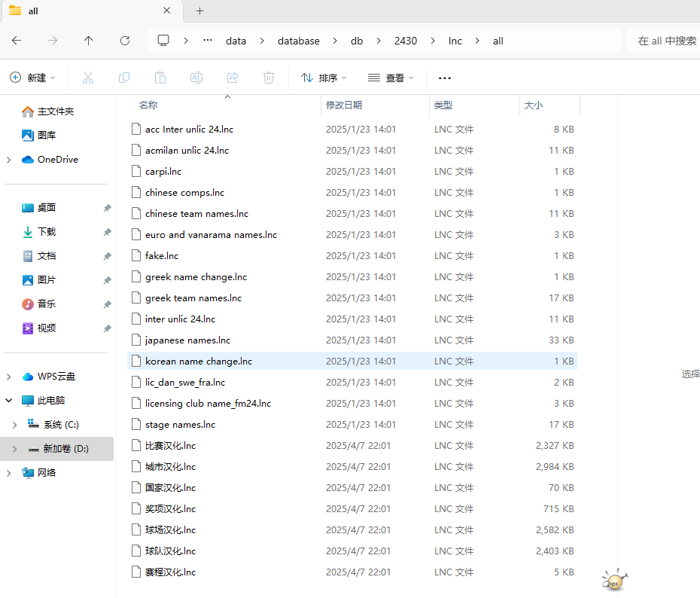Refresh the current folder view
This screenshot has width=700, height=598.
tap(125, 41)
